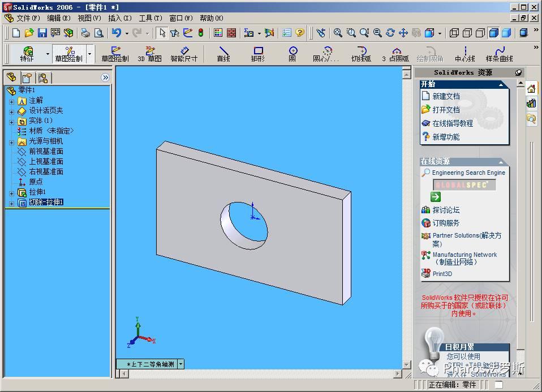The image size is (542, 392).
Task: Click the Zoom to Fit icon
Action: coord(338,33)
